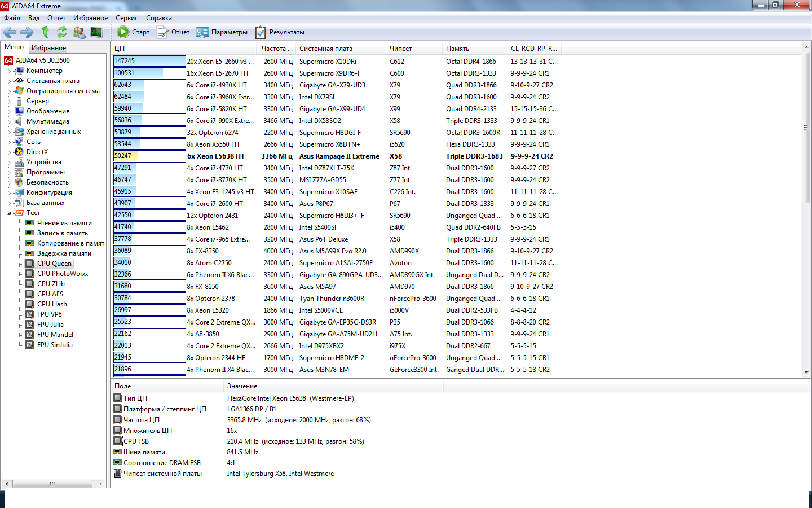Select the FPU Mandel benchmark icon
Viewport: 812px width, 508px height.
click(30, 335)
